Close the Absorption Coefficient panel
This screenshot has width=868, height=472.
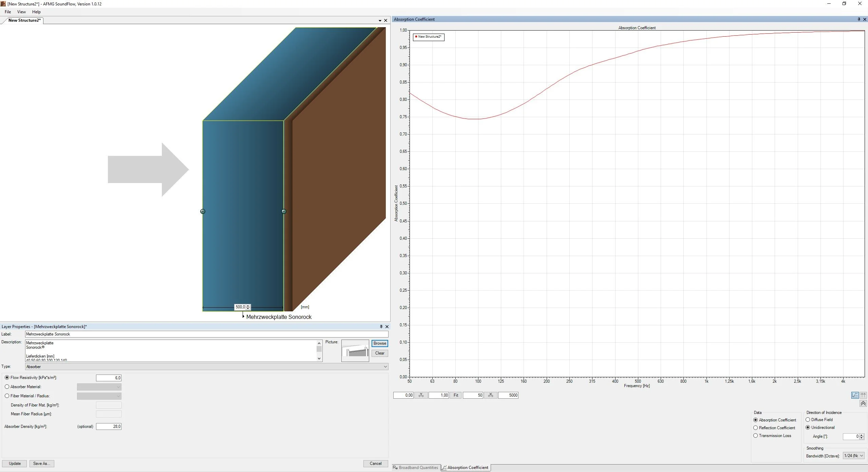pyautogui.click(x=865, y=19)
